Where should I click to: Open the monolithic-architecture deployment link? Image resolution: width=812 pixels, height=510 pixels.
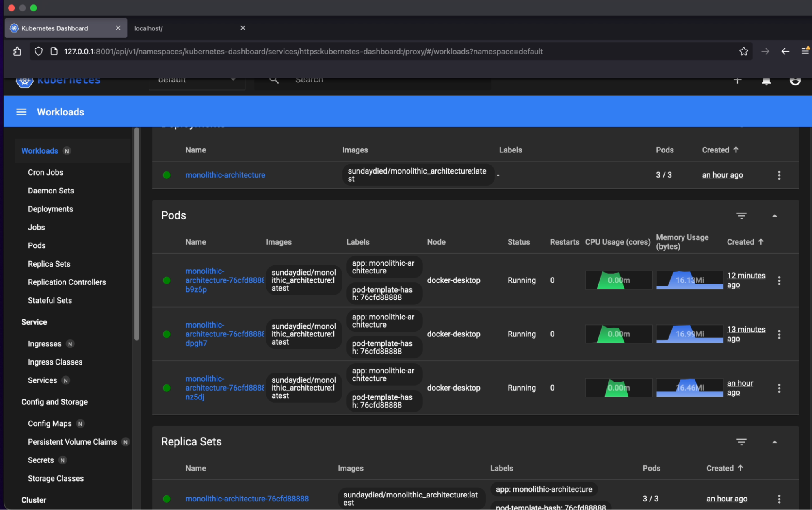point(225,175)
